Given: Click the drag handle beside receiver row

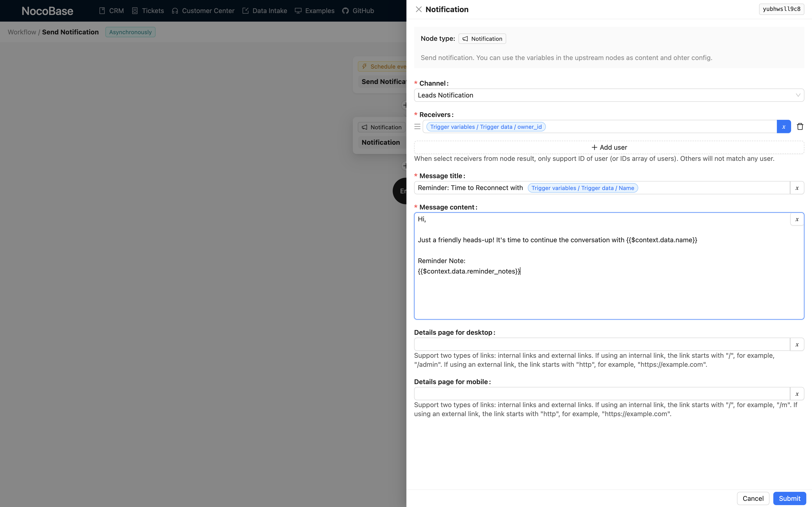Looking at the screenshot, I should [x=417, y=126].
